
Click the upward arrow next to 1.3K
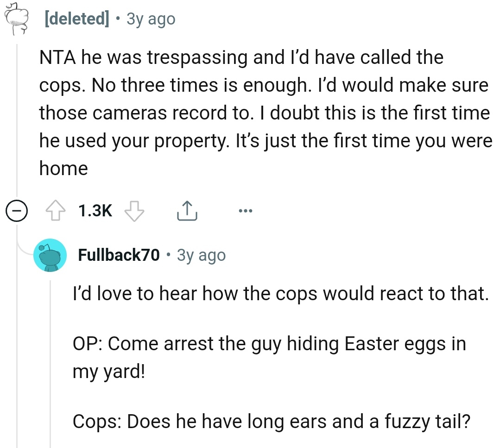coord(56,210)
